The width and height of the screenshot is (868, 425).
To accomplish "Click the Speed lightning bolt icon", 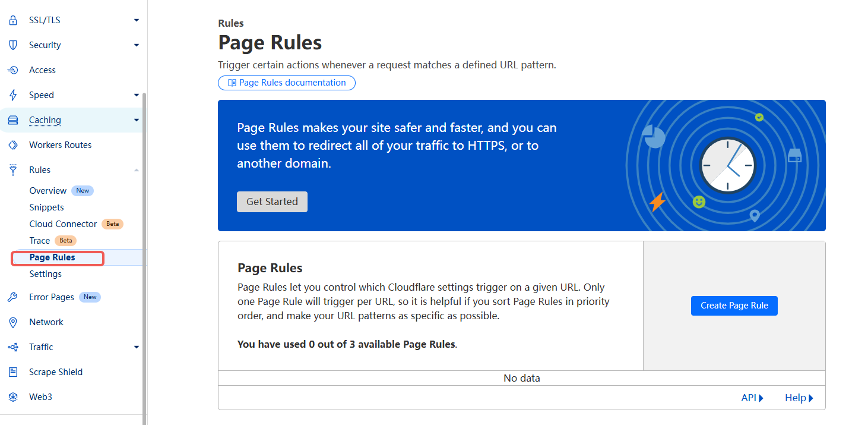I will click(13, 95).
